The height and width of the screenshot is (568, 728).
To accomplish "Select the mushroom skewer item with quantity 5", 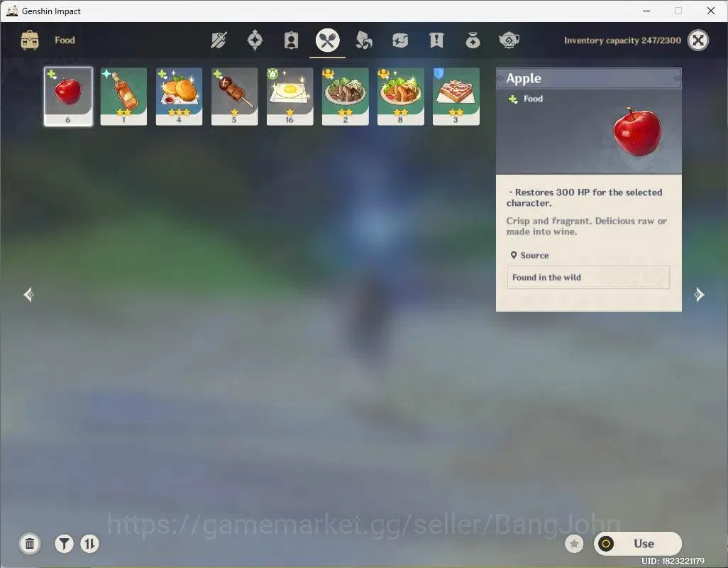I will [x=234, y=96].
